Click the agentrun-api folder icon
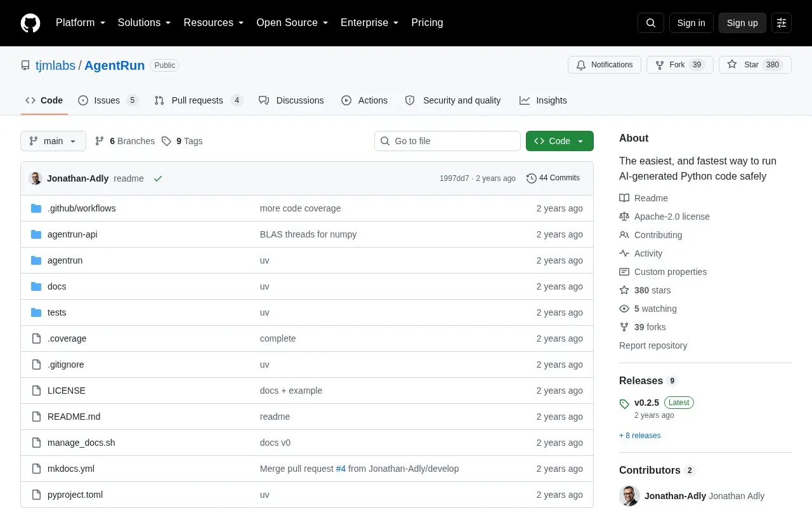The image size is (812, 508). click(36, 234)
